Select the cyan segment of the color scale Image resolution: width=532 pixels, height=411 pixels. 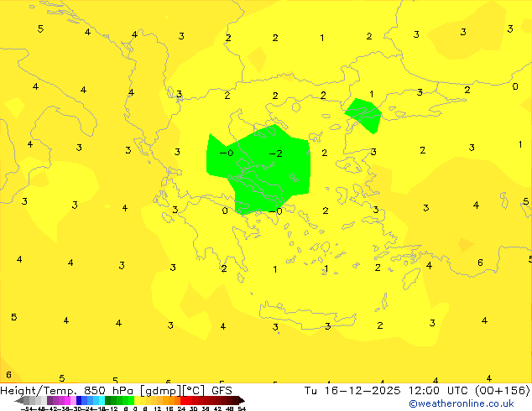pos(99,400)
